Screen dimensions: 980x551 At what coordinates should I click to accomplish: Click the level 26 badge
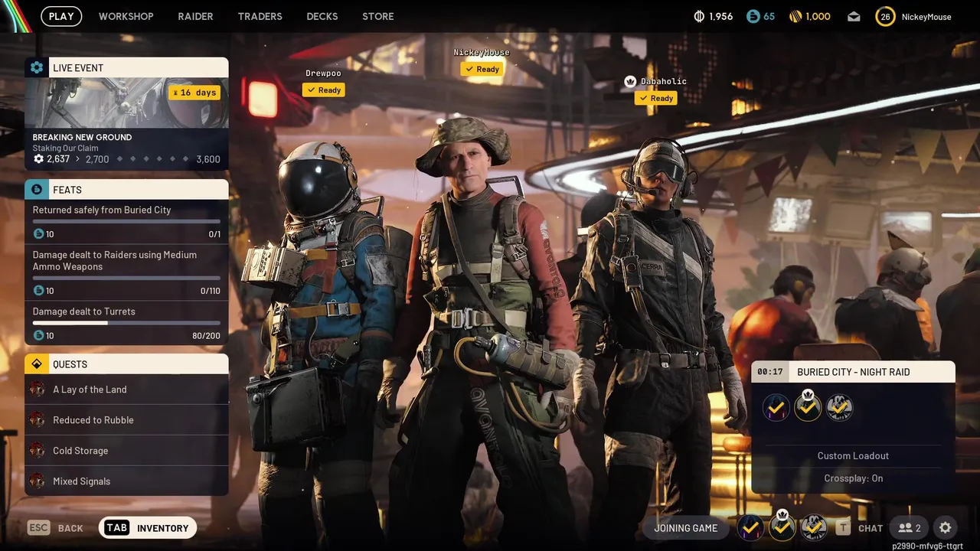point(885,17)
